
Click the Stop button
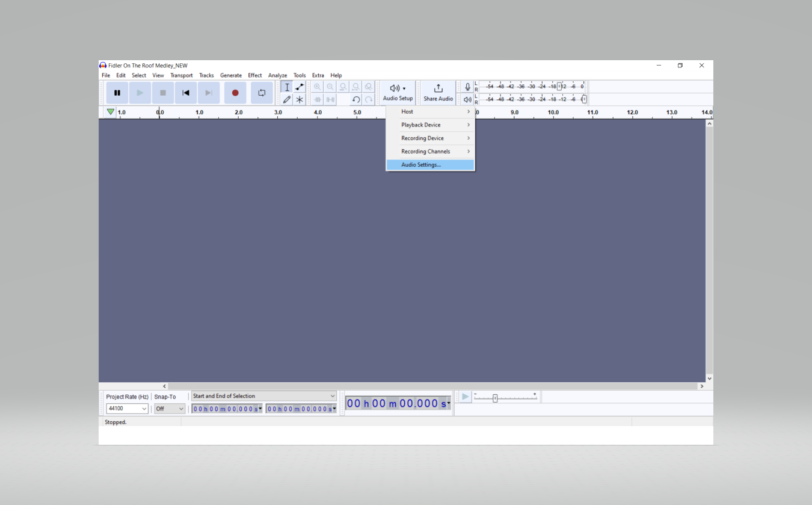[x=163, y=93]
